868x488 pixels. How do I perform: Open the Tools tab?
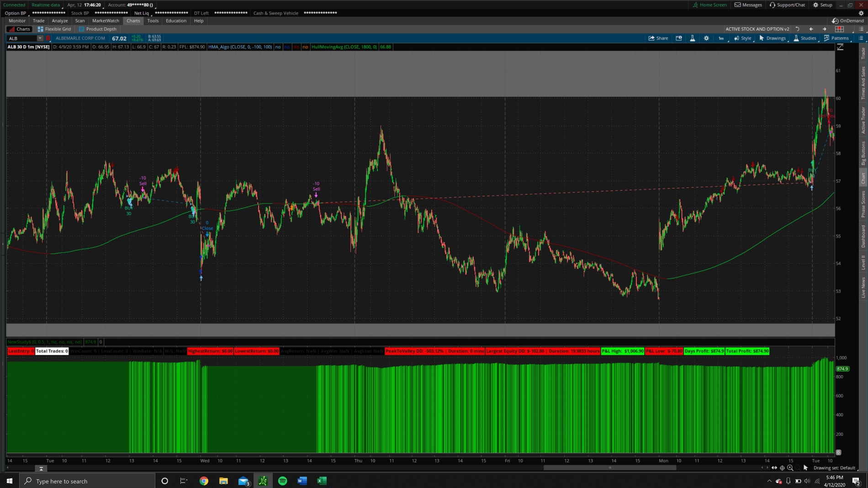(153, 21)
